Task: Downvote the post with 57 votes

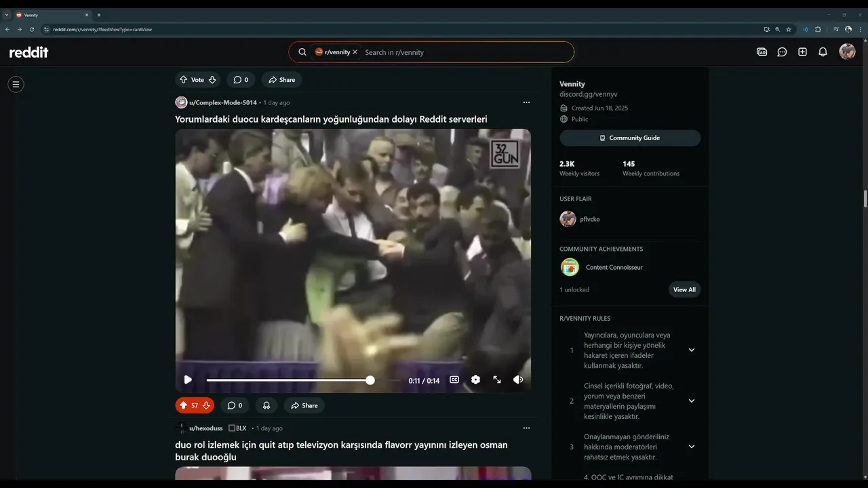Action: 206,405
